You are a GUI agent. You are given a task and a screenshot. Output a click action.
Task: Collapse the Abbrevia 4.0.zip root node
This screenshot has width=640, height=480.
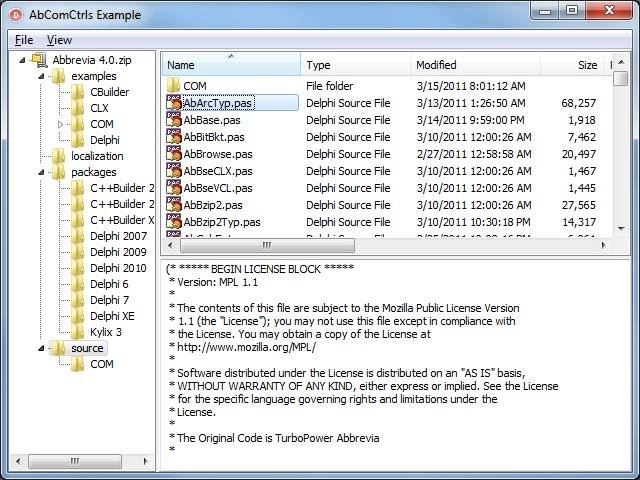[22, 60]
